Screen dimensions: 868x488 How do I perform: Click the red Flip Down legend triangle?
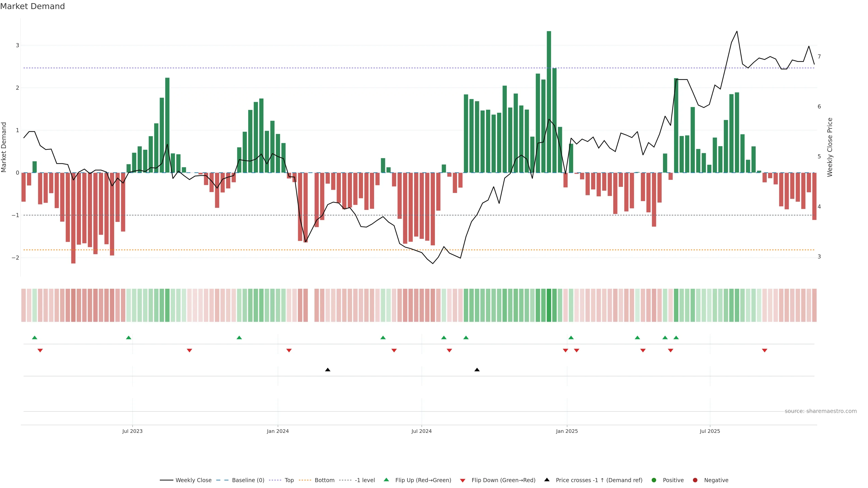[x=463, y=480]
